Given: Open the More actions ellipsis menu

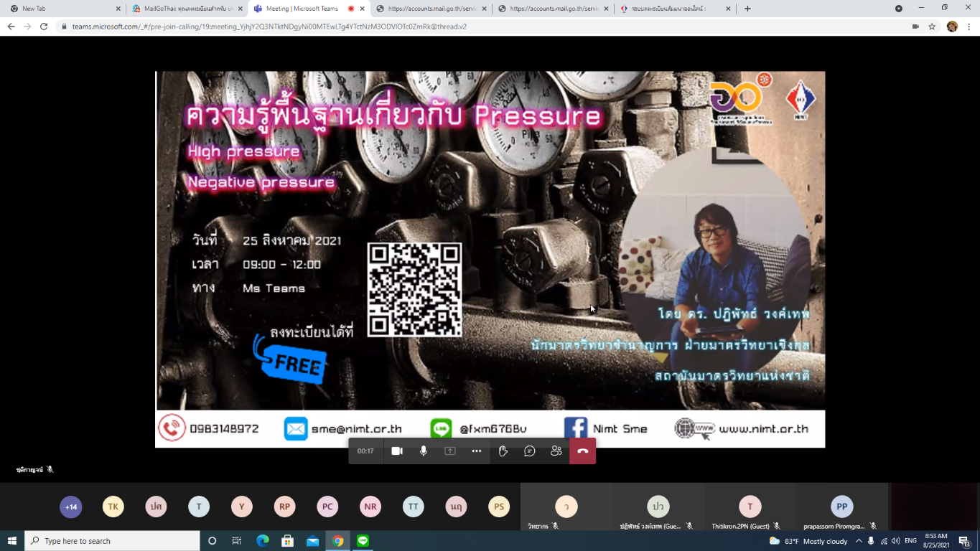Looking at the screenshot, I should point(477,451).
